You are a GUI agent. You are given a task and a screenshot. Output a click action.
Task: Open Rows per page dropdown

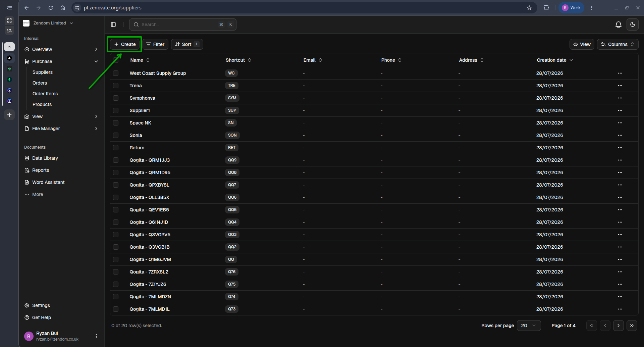[x=529, y=326]
